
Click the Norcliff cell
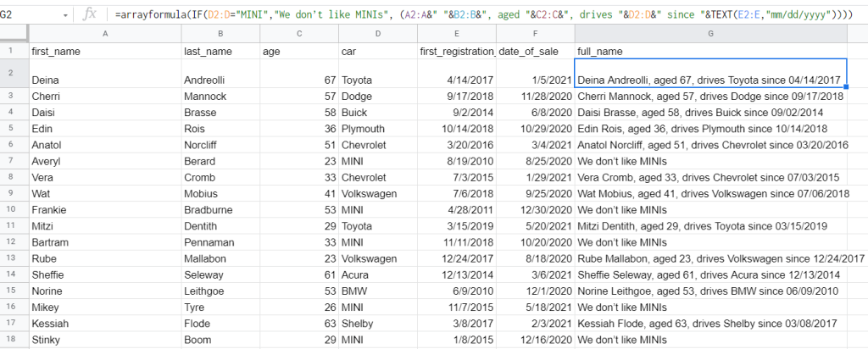[220, 146]
